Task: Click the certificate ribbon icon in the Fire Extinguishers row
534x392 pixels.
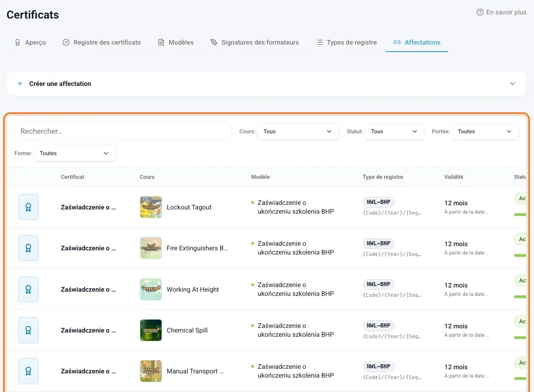Action: 28,248
